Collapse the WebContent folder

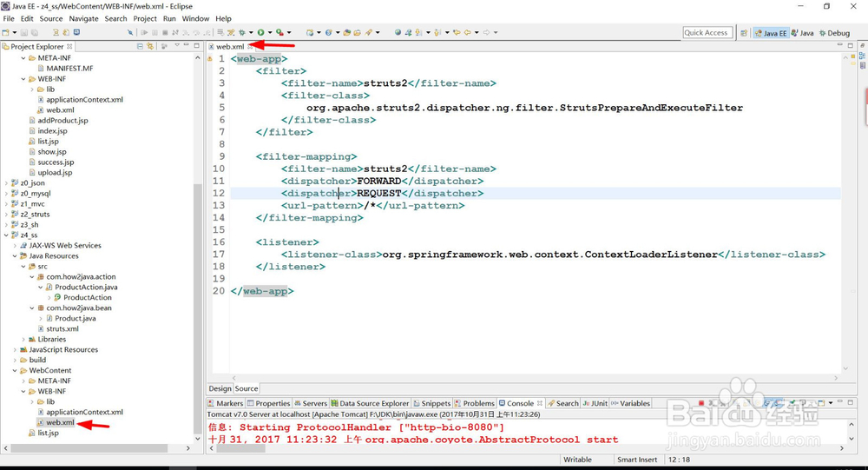(x=15, y=370)
